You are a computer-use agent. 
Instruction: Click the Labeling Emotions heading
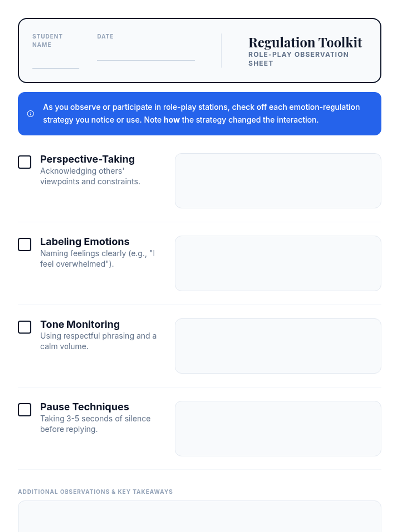click(85, 242)
